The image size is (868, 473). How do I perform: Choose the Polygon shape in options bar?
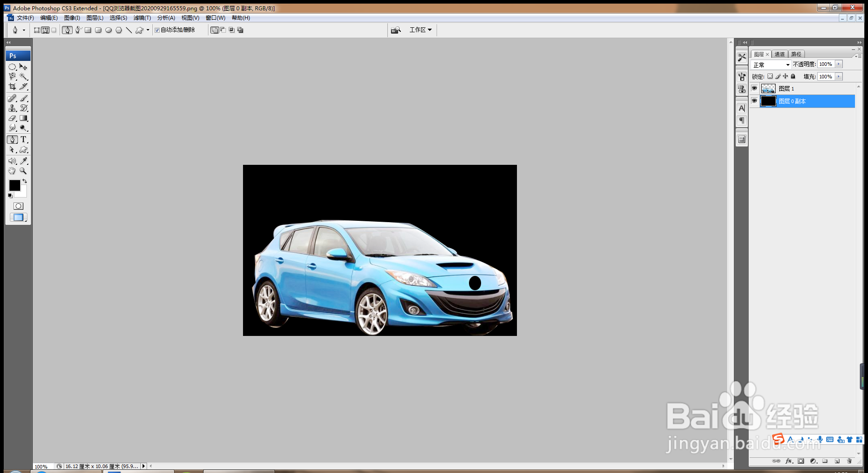[119, 30]
